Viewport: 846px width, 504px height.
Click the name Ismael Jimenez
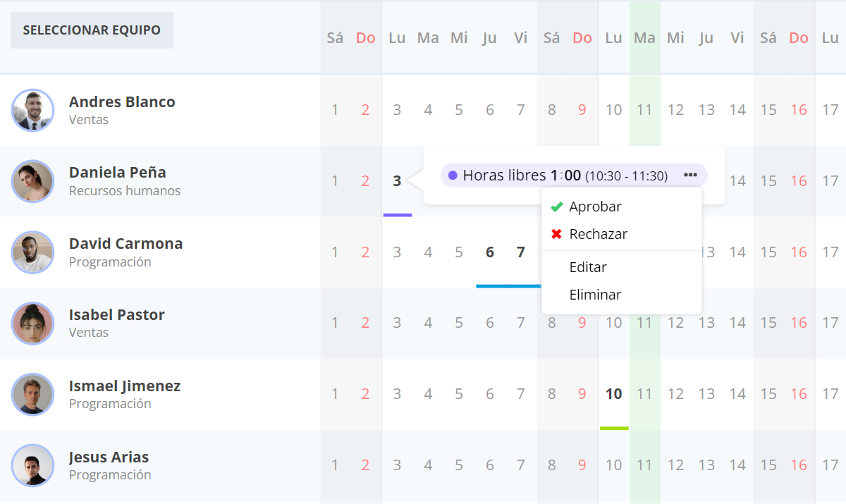125,386
